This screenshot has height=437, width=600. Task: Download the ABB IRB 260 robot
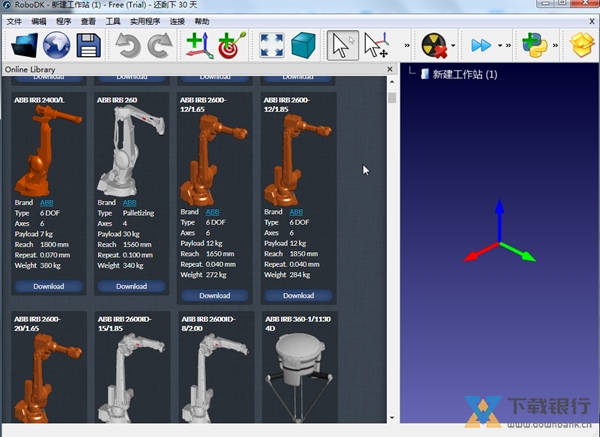click(x=131, y=286)
